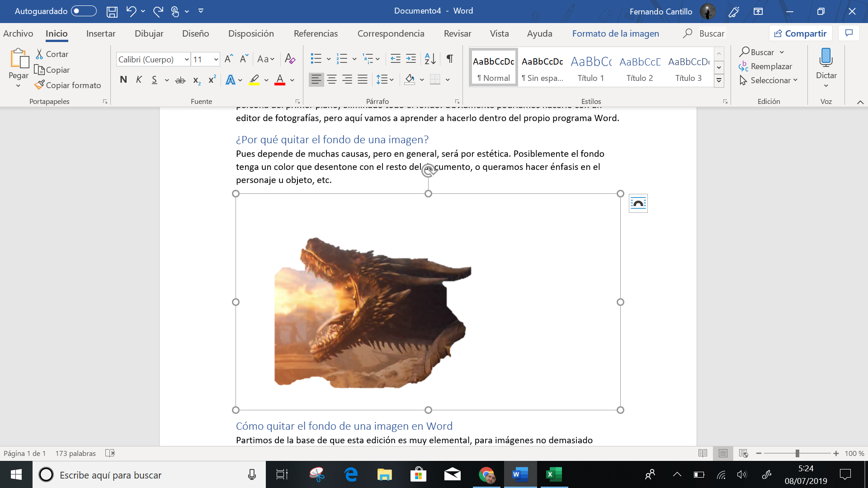
Task: Apply the red font color swatch
Action: [280, 80]
